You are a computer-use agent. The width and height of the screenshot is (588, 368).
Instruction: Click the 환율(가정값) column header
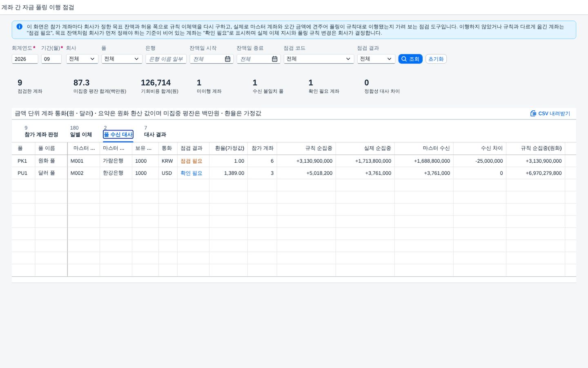pos(228,148)
